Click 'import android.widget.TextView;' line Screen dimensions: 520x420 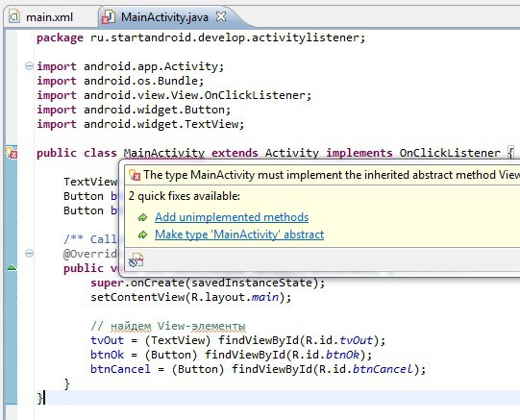[140, 124]
